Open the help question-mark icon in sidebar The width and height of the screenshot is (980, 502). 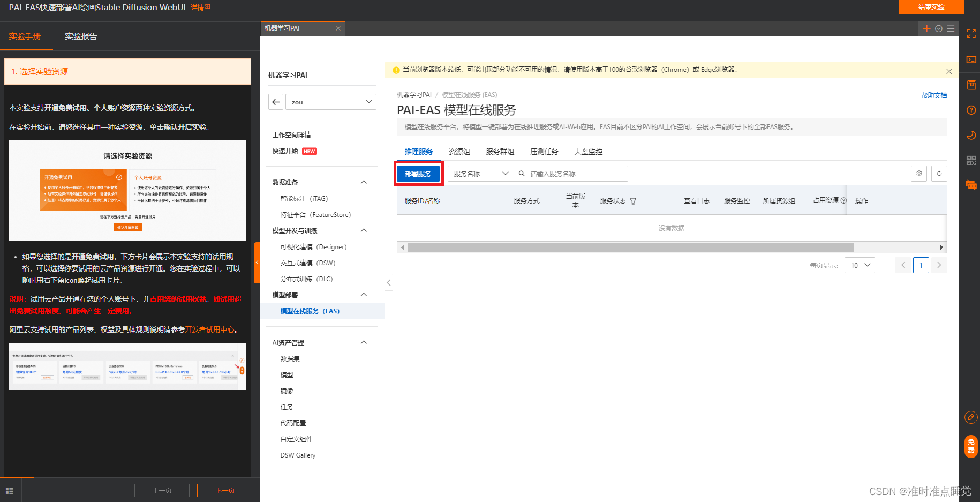tap(971, 110)
